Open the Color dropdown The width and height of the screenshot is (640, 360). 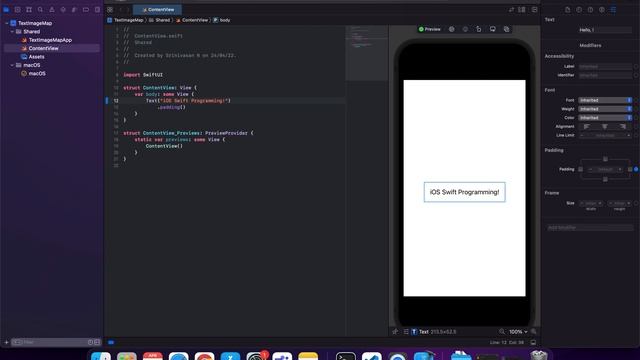point(605,118)
